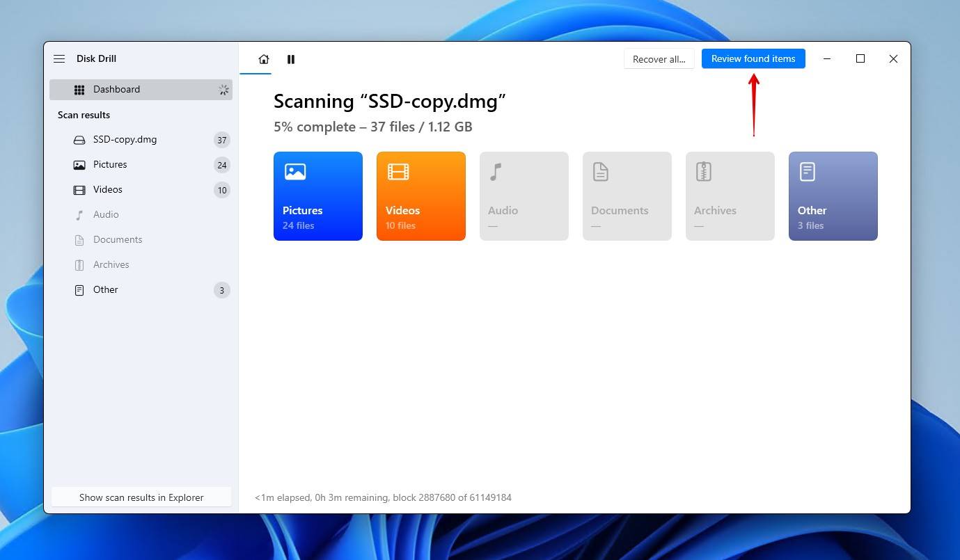Viewport: 960px width, 560px height.
Task: Select the greyed Audio card
Action: point(524,196)
